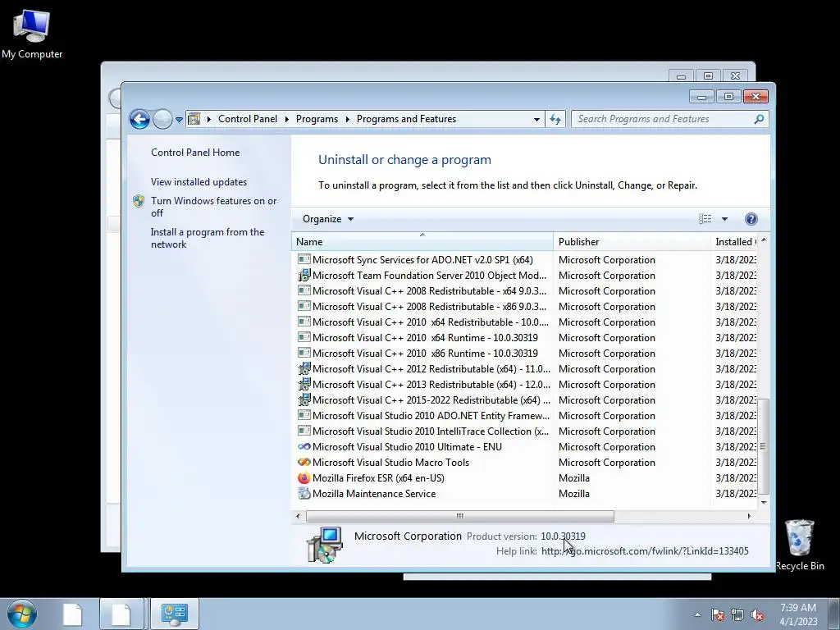
Task: Expand the address bar history dropdown
Action: 536,120
